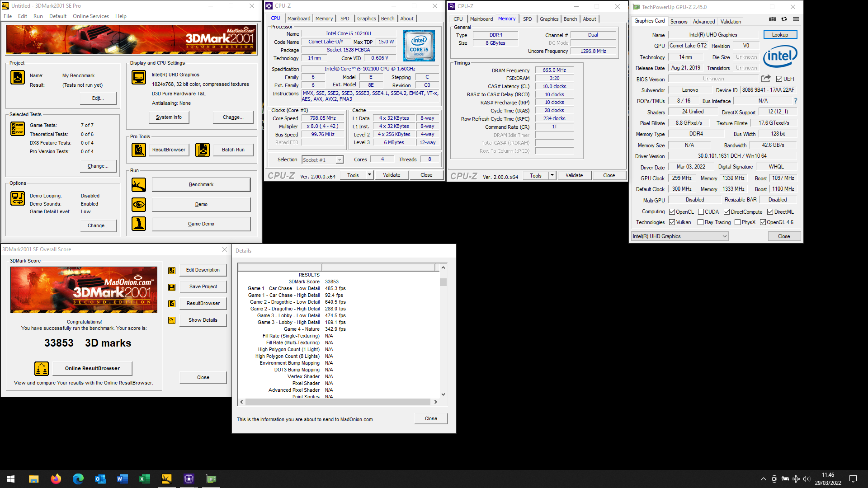Switch to the Sensors tab in GPU-Z
Viewport: 868px width, 488px height.
coord(679,22)
